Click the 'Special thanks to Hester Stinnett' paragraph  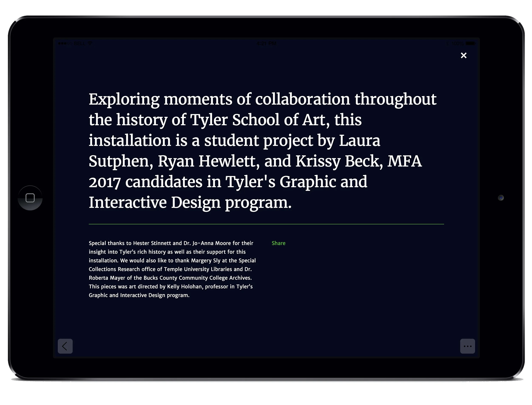[x=172, y=269]
